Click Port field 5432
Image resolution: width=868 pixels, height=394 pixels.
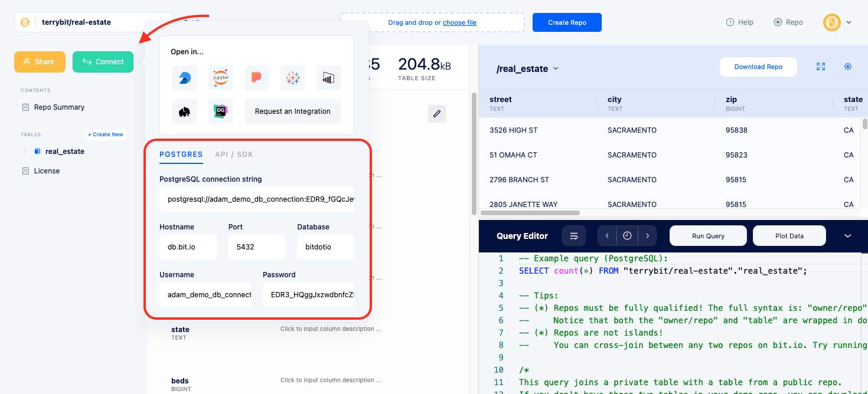point(257,247)
